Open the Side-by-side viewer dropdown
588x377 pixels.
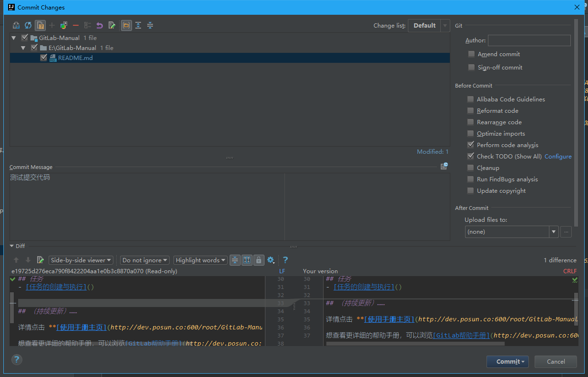(x=81, y=260)
